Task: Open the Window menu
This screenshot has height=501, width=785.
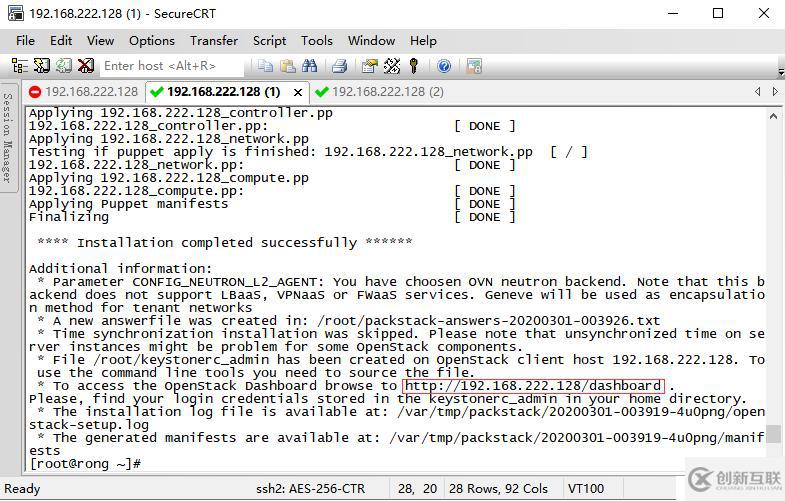Action: tap(371, 41)
